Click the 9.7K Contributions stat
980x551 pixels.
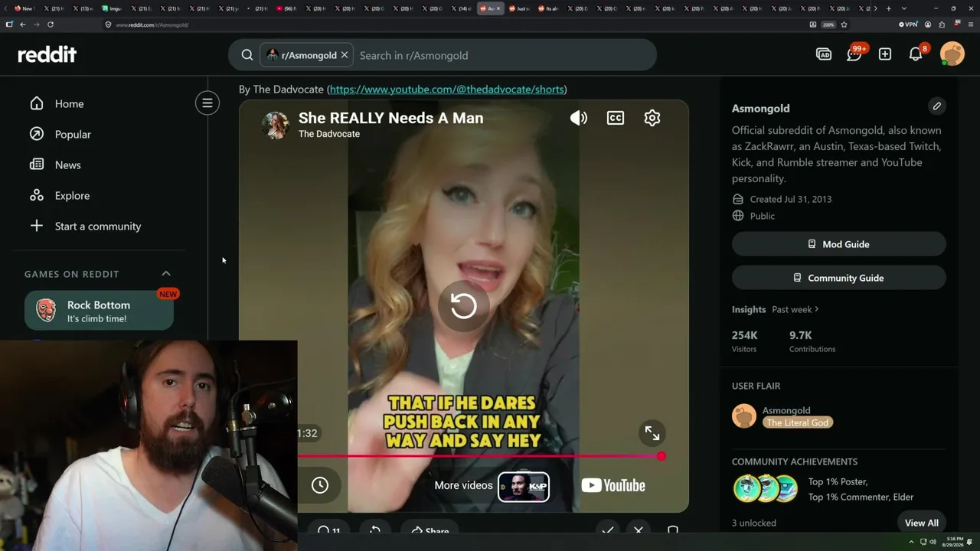coord(812,341)
